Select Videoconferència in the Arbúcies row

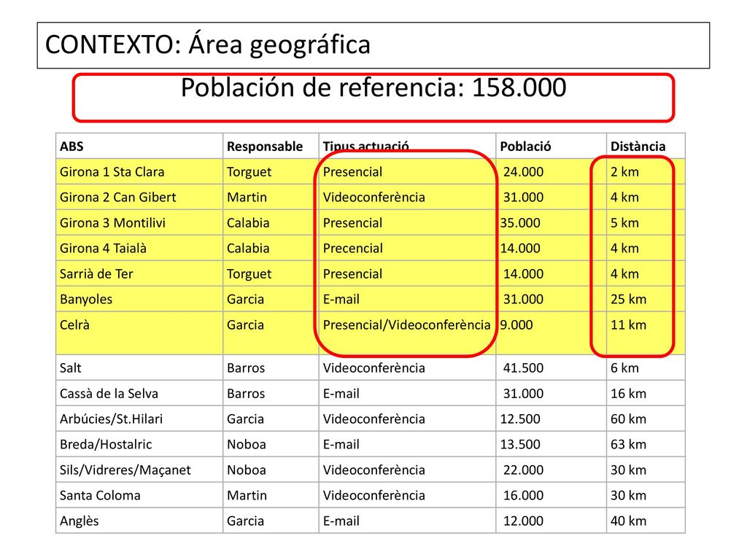(374, 419)
